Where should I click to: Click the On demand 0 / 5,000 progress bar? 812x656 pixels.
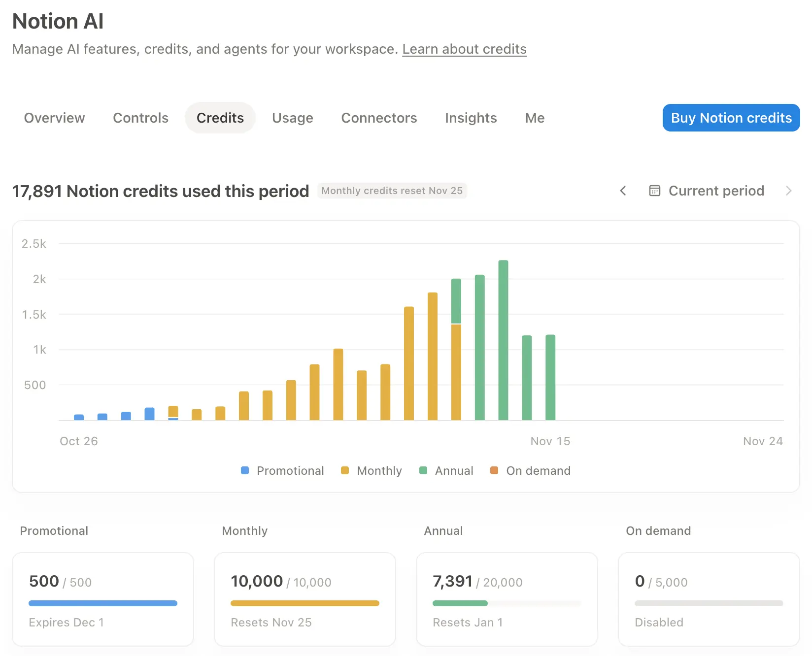(709, 603)
